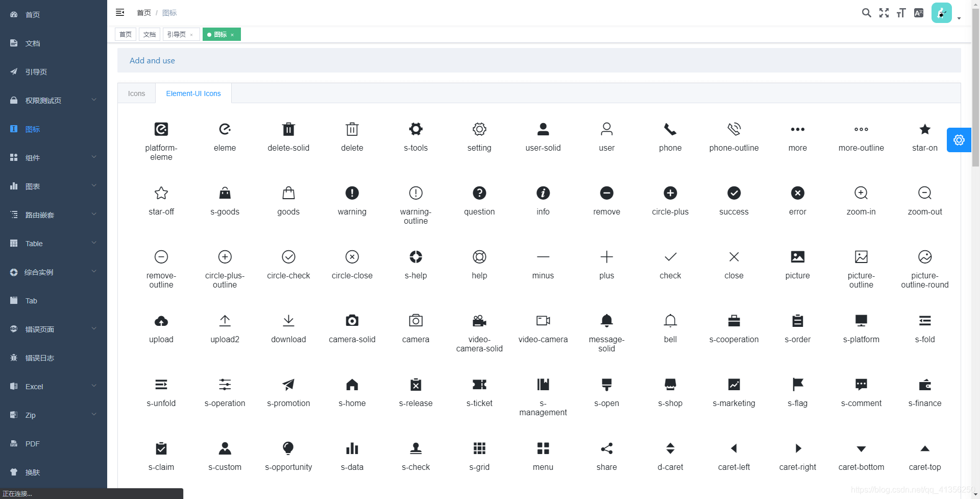This screenshot has width=980, height=499.
Task: Click the s-promotion paper plane icon
Action: point(288,385)
